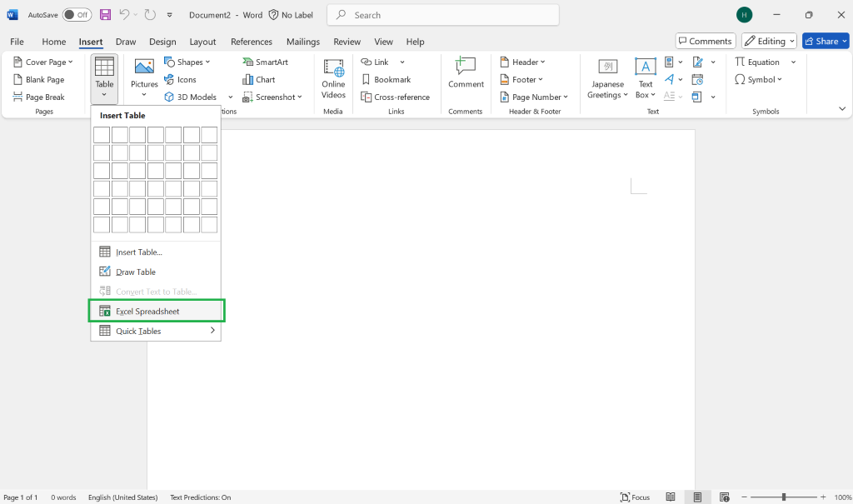Open Japanese Greetings
This screenshot has width=853, height=504.
point(607,78)
